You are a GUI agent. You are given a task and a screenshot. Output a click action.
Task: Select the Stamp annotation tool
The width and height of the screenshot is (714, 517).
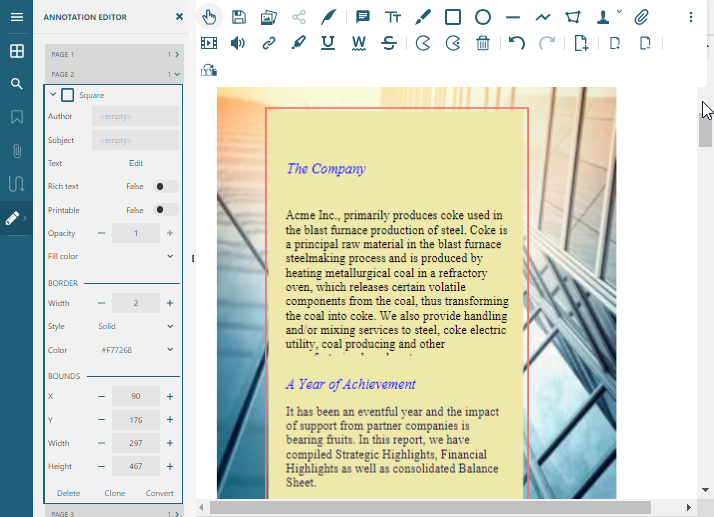point(603,17)
